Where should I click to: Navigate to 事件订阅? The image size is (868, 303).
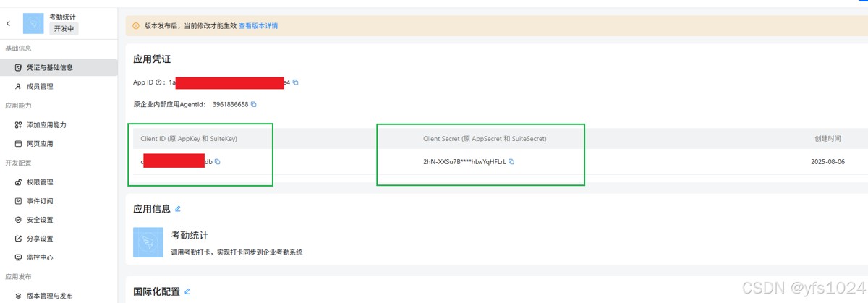coord(39,200)
